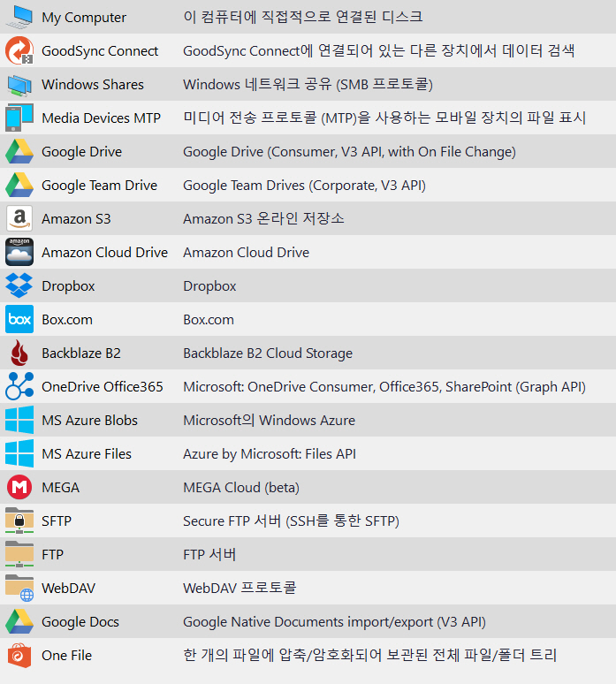616x684 pixels.
Task: Choose the Backblaze B2 name label
Action: coord(81,353)
